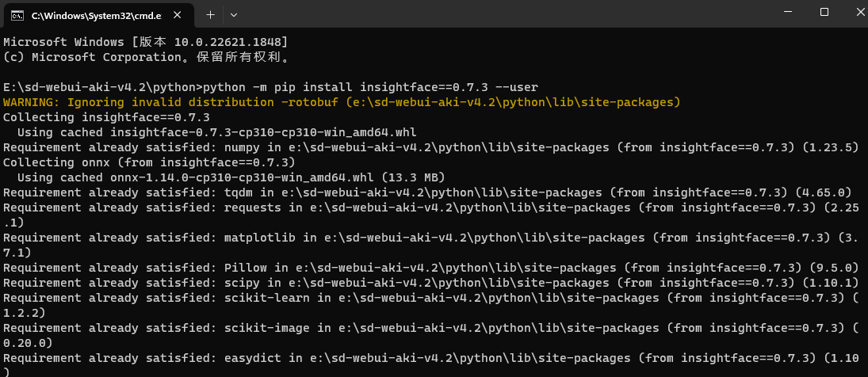This screenshot has height=377, width=868.
Task: Click the cached onnx-1.14.0 whl line
Action: click(231, 177)
